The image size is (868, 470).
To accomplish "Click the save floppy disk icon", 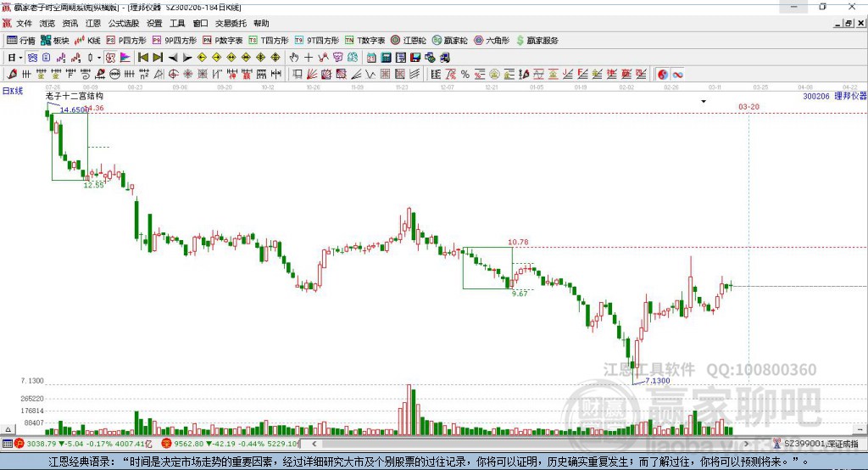I will click(415, 58).
